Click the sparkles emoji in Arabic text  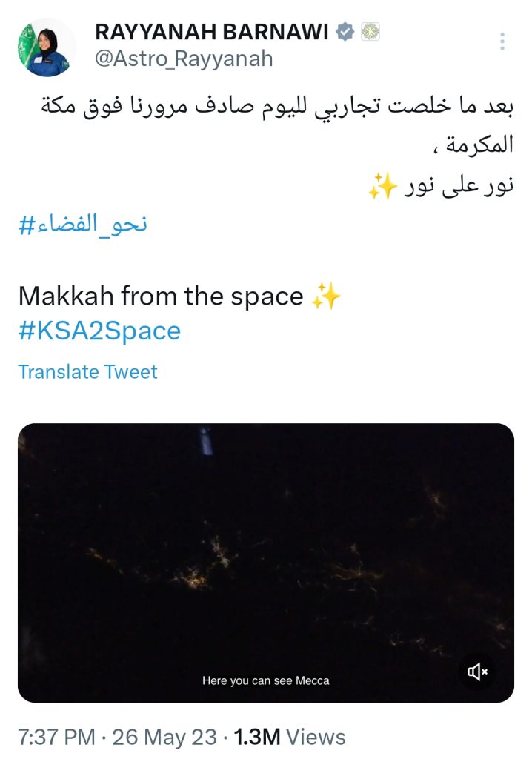point(382,186)
